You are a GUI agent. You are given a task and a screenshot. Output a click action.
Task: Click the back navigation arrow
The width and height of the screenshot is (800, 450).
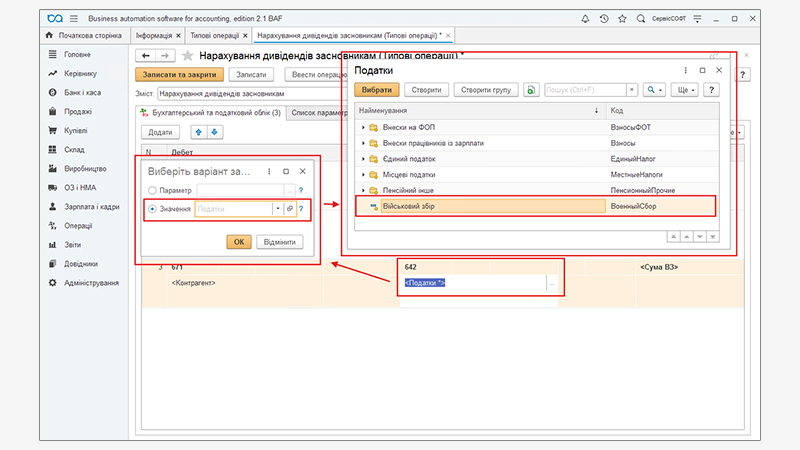pos(146,56)
